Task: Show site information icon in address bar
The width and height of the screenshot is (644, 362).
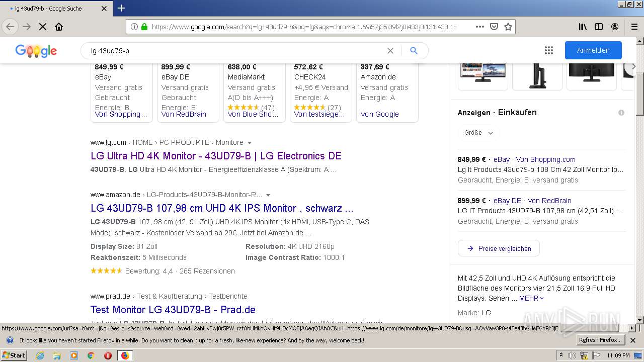Action: pos(134,27)
